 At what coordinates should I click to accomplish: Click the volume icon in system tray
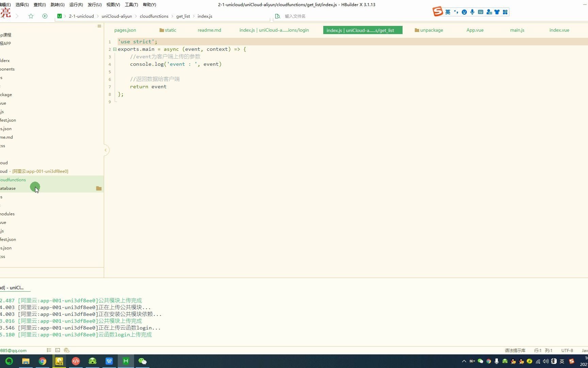[x=546, y=361]
